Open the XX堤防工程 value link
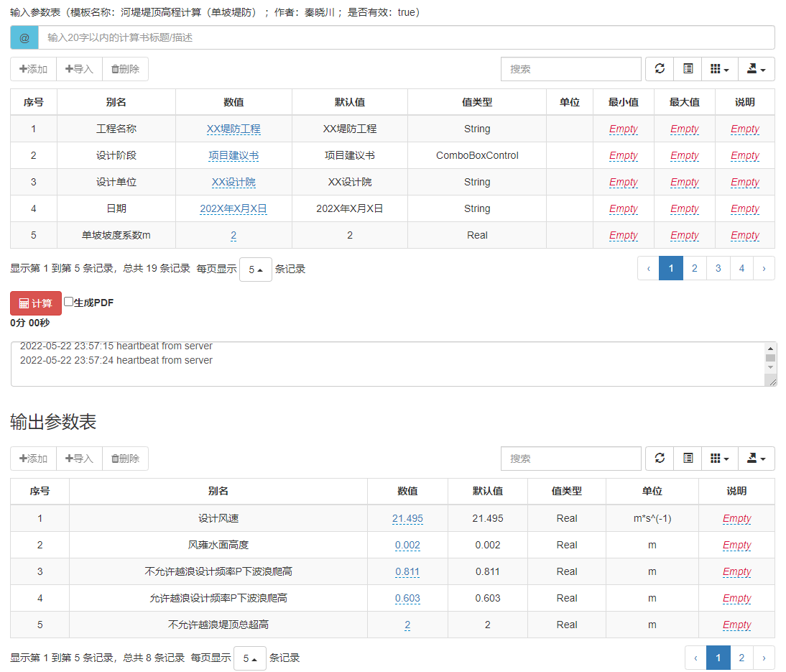Screen dimensions: 786x672 pyautogui.click(x=233, y=129)
